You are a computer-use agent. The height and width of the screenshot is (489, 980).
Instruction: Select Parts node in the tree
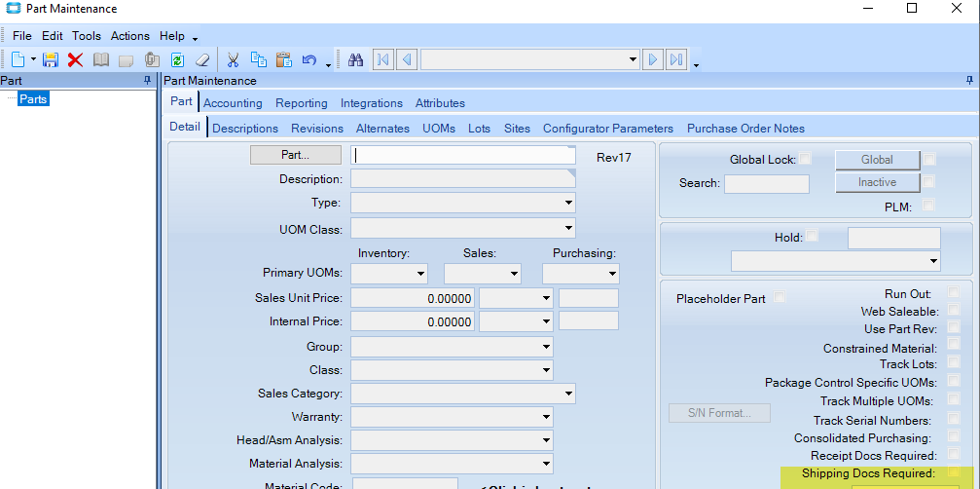point(33,98)
